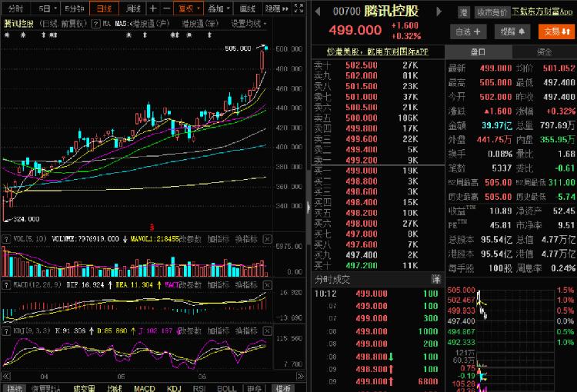577x392 pixels.
Task: Select the 成交量 indicator in bottom bar
Action: tap(84, 388)
